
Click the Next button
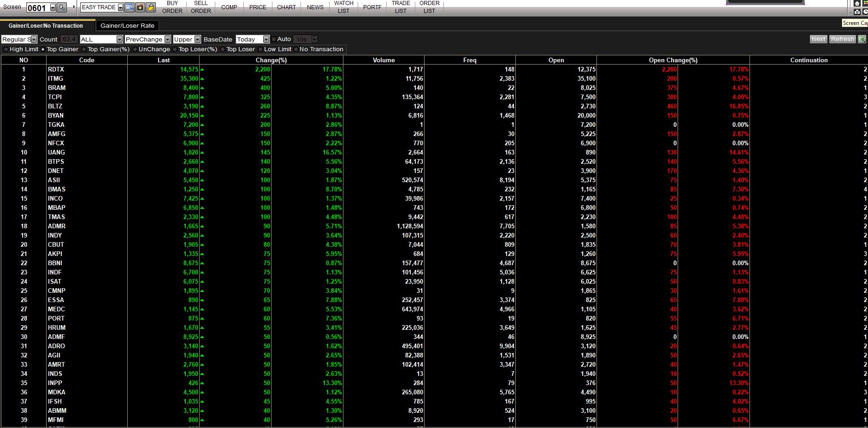point(819,39)
